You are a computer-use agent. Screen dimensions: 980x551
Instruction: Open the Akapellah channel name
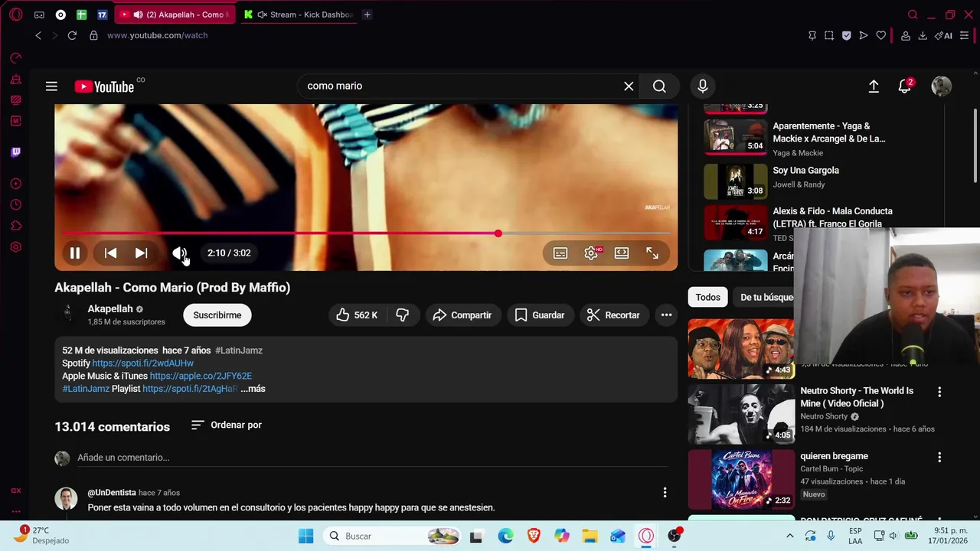pyautogui.click(x=110, y=309)
